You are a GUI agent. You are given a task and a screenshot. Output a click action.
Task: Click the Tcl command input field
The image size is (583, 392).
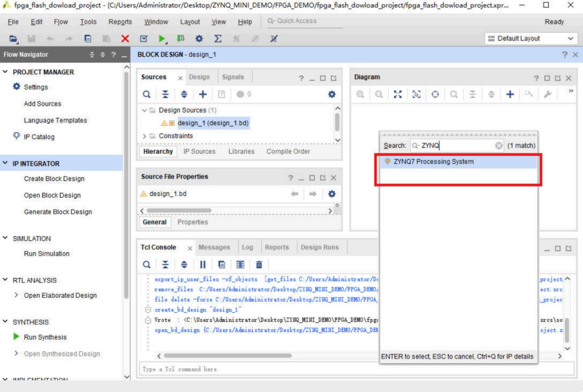355,369
